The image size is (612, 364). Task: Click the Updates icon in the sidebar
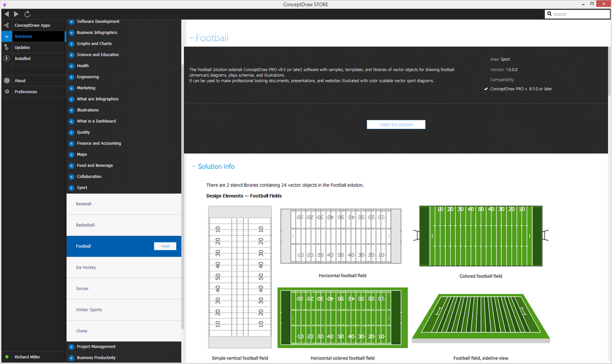pos(7,47)
